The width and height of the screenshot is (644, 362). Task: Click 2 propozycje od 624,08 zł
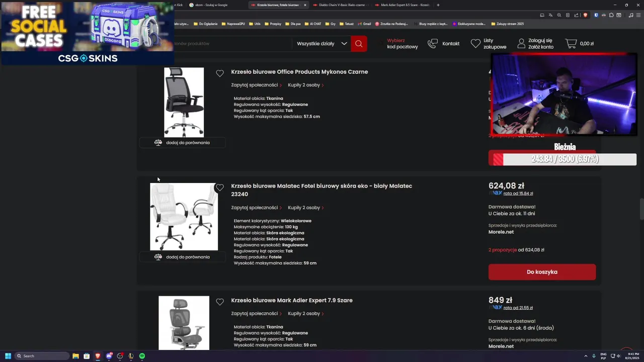(516, 250)
